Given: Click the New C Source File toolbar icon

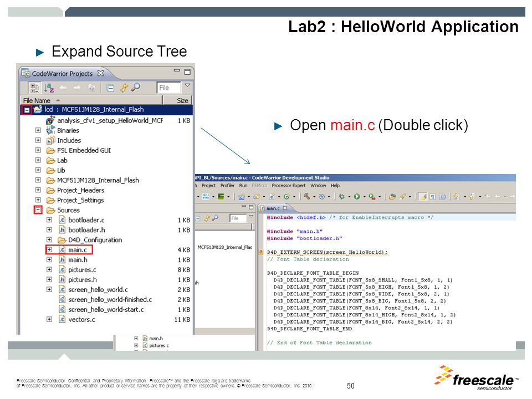Looking at the screenshot, I should tap(272, 196).
